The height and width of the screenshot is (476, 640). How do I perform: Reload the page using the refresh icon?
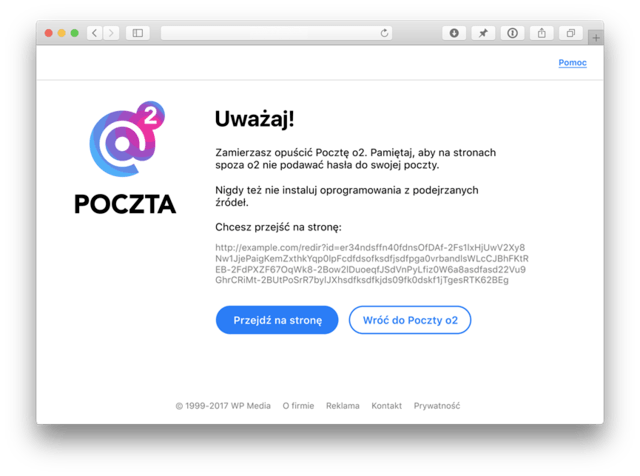(384, 33)
